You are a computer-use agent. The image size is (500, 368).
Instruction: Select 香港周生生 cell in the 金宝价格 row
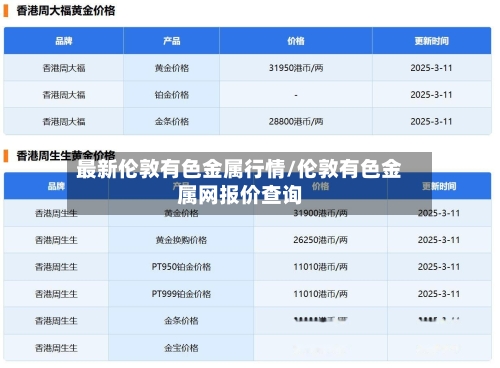click(x=56, y=348)
